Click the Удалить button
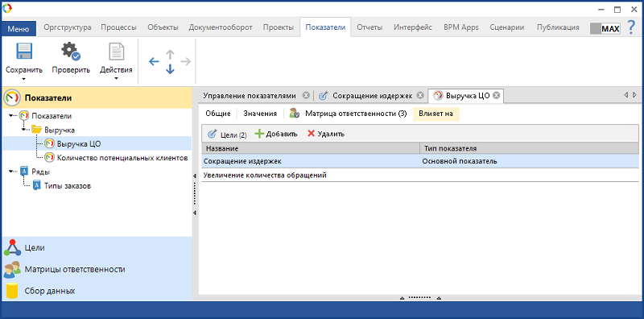 326,134
